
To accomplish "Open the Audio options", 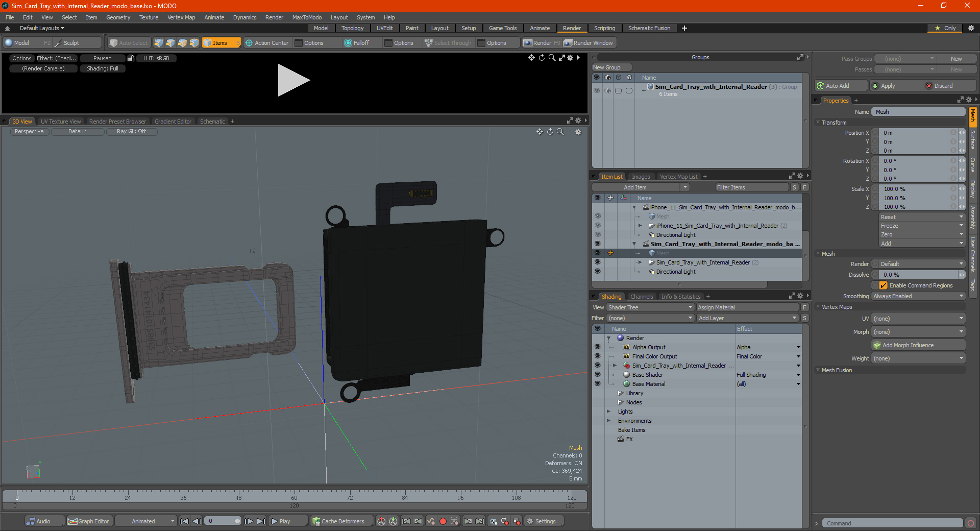I will 44,521.
